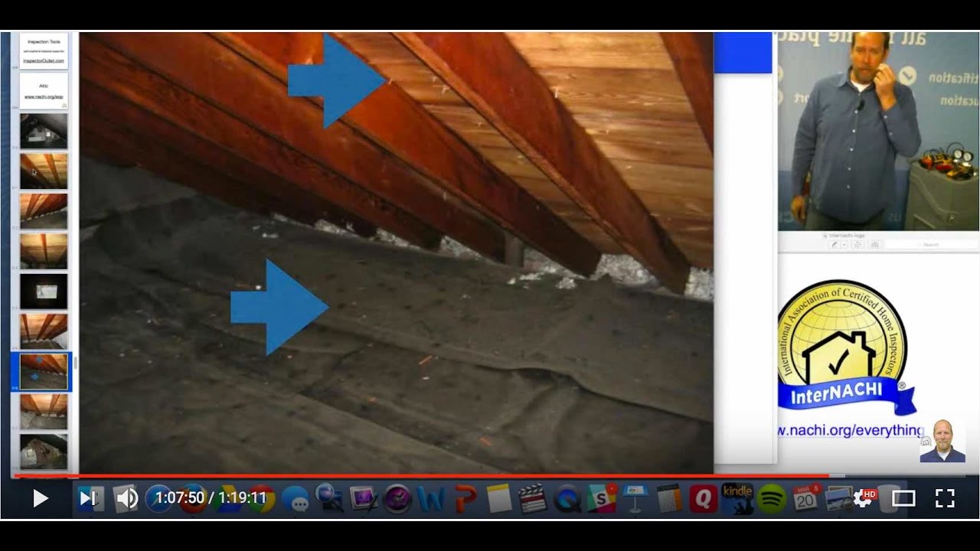Click the 1:07:50 / 1:19:11 time display
This screenshot has height=551, width=980.
tap(211, 498)
